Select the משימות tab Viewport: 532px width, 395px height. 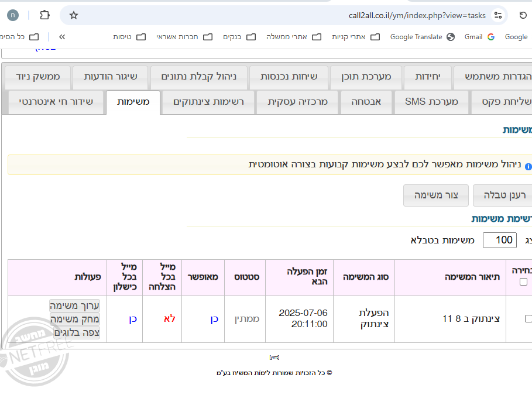tap(133, 102)
